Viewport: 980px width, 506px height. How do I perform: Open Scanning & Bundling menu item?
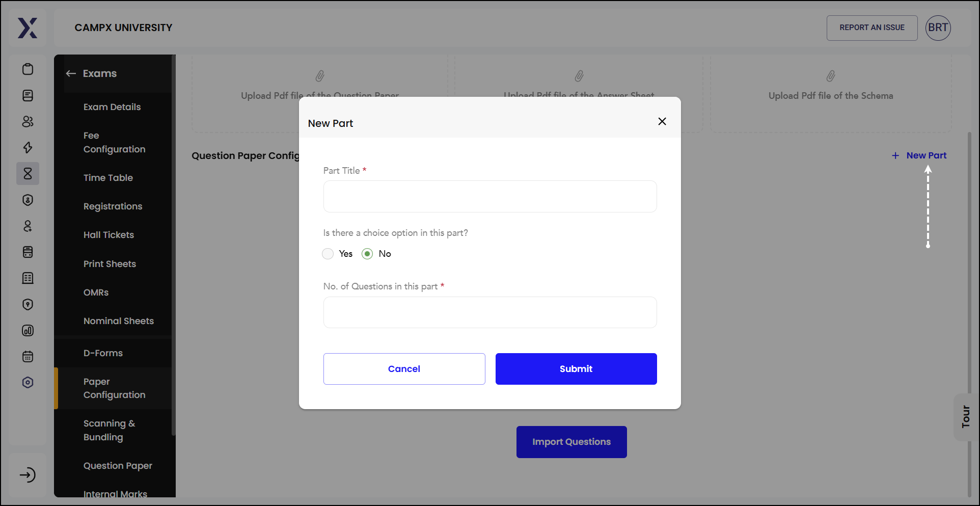pos(110,430)
